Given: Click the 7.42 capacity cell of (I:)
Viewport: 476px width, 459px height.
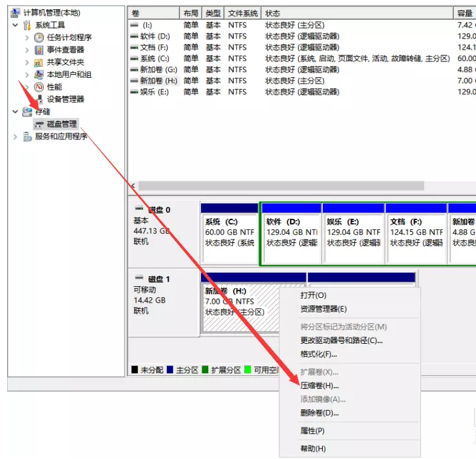Looking at the screenshot, I should click(x=466, y=25).
